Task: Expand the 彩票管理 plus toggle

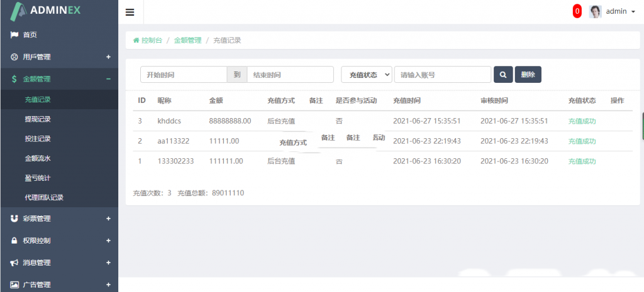Action: pos(108,219)
